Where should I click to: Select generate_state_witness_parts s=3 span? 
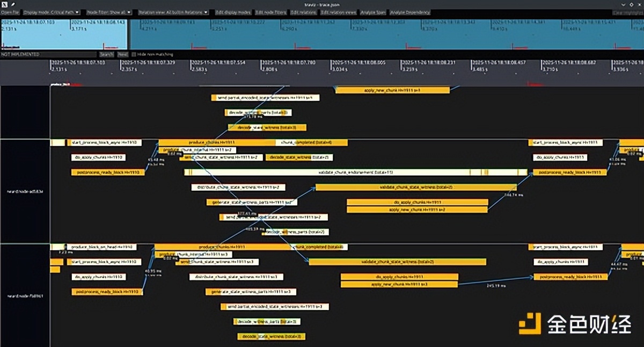click(x=251, y=292)
